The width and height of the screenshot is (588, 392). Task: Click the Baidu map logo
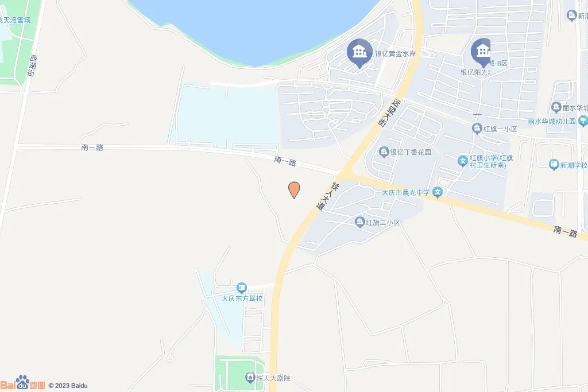pos(22,383)
